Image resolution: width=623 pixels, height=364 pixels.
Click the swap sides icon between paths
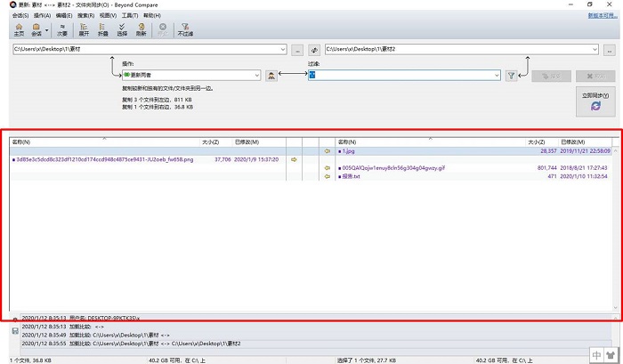click(313, 50)
